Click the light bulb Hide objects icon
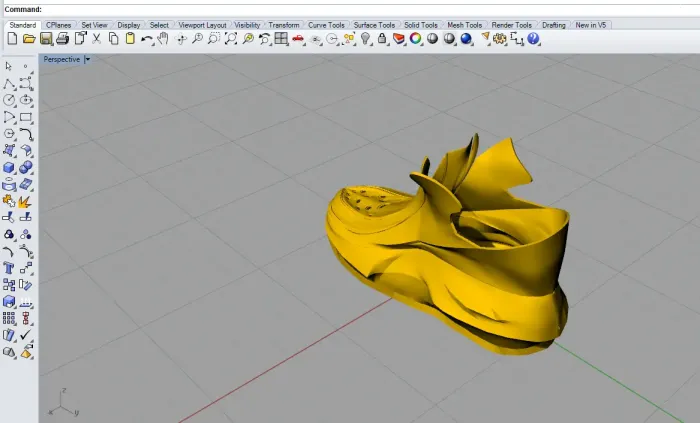This screenshot has height=423, width=700. coord(365,39)
